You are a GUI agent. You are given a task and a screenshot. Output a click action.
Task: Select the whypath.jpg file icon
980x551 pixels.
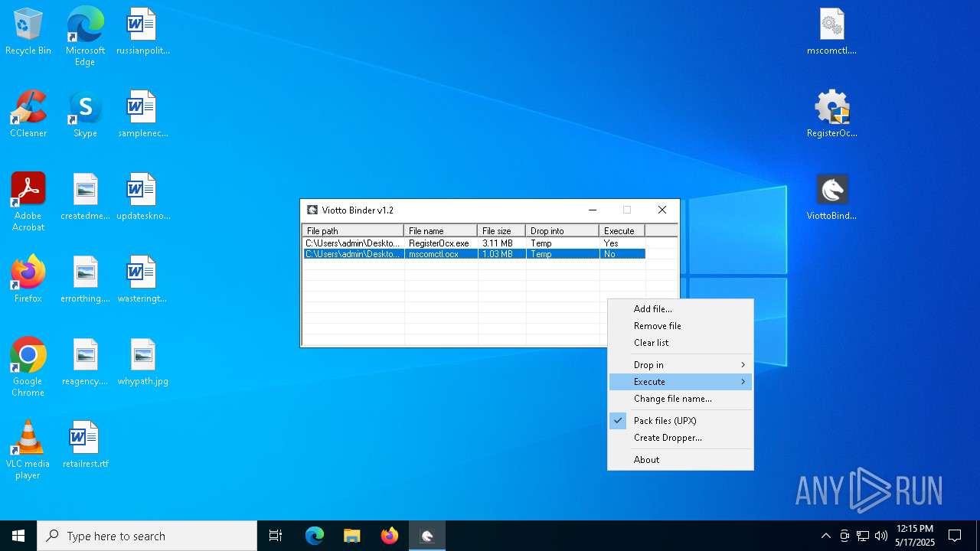click(x=142, y=363)
